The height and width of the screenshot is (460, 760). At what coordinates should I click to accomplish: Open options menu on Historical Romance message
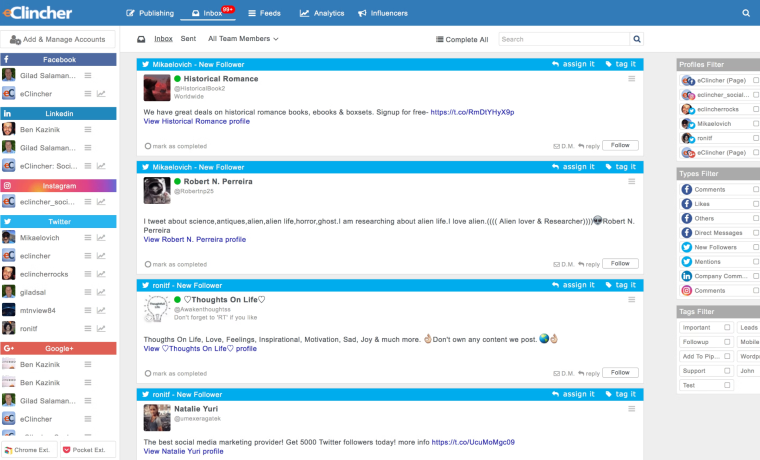pos(632,79)
